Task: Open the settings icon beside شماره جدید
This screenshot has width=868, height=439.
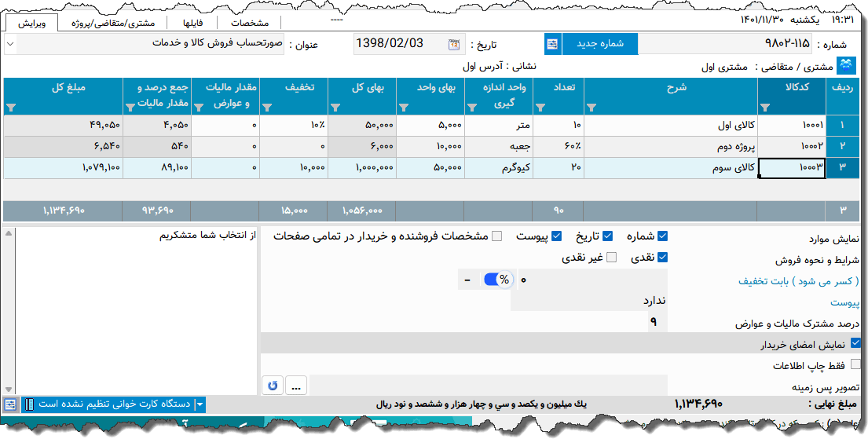Action: point(552,44)
